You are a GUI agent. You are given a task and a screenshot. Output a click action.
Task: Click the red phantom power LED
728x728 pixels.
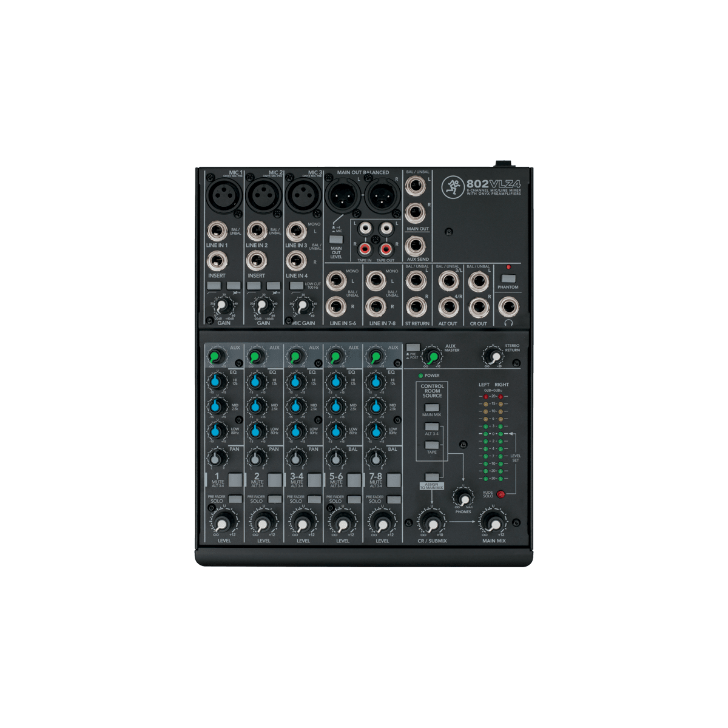[x=508, y=267]
